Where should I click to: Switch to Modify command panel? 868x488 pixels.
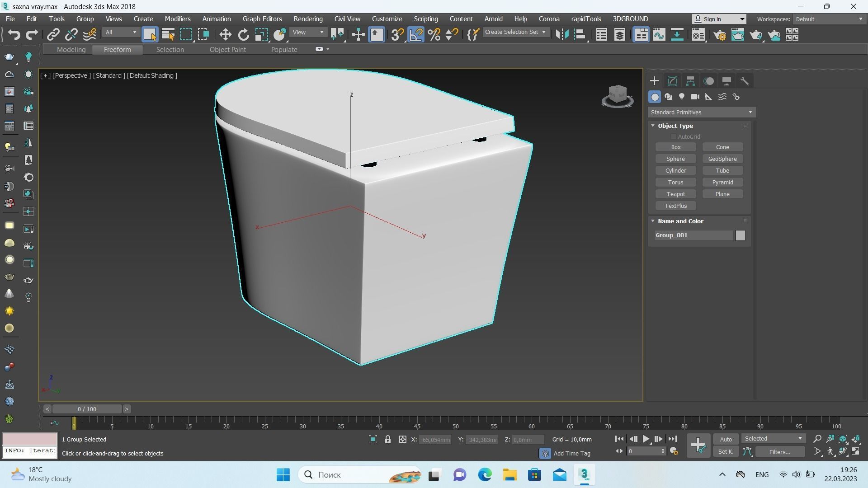click(672, 81)
